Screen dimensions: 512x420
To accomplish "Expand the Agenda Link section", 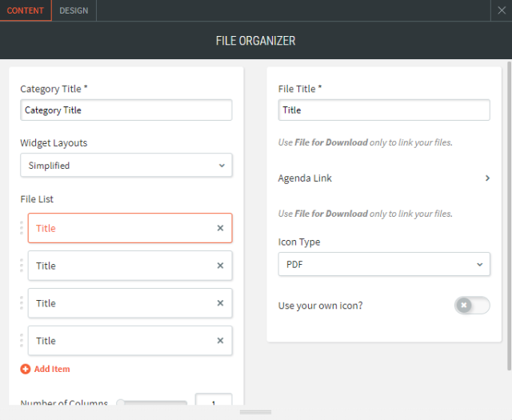I will coord(487,178).
